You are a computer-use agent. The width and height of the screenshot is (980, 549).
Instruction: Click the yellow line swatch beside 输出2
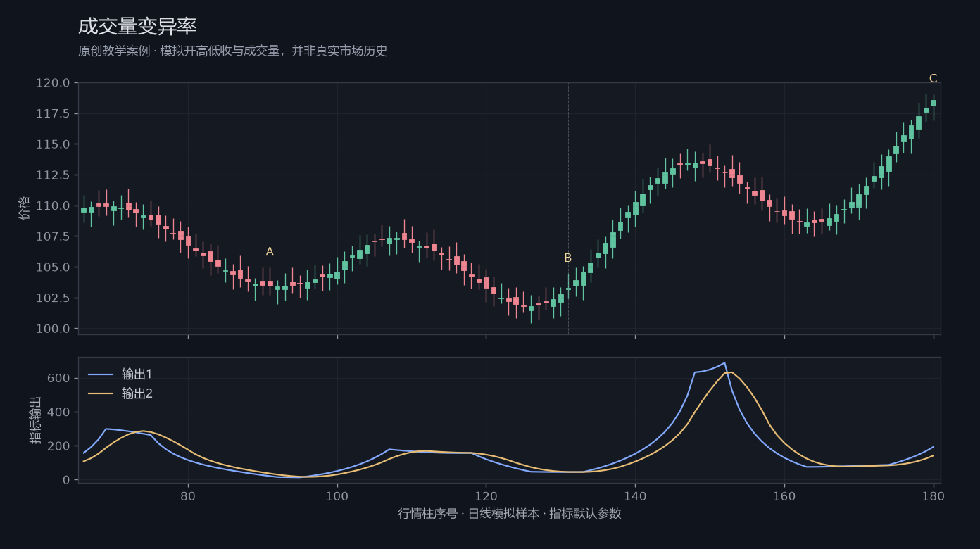pyautogui.click(x=100, y=394)
